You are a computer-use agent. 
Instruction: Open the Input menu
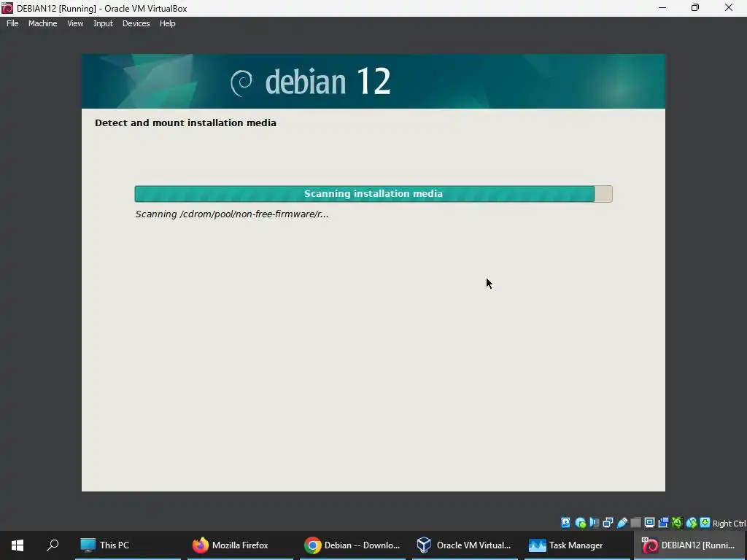103,23
